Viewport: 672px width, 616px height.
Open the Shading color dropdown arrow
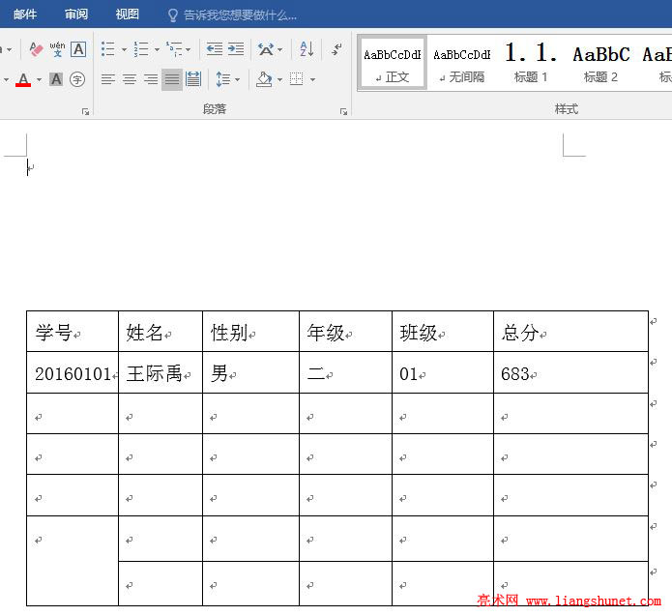279,79
